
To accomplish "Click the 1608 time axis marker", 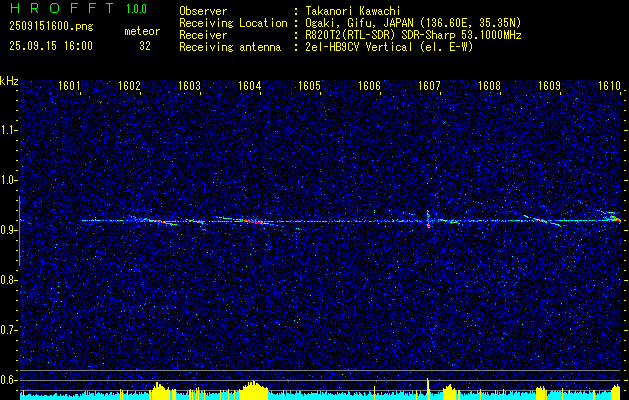I will 489,85.
